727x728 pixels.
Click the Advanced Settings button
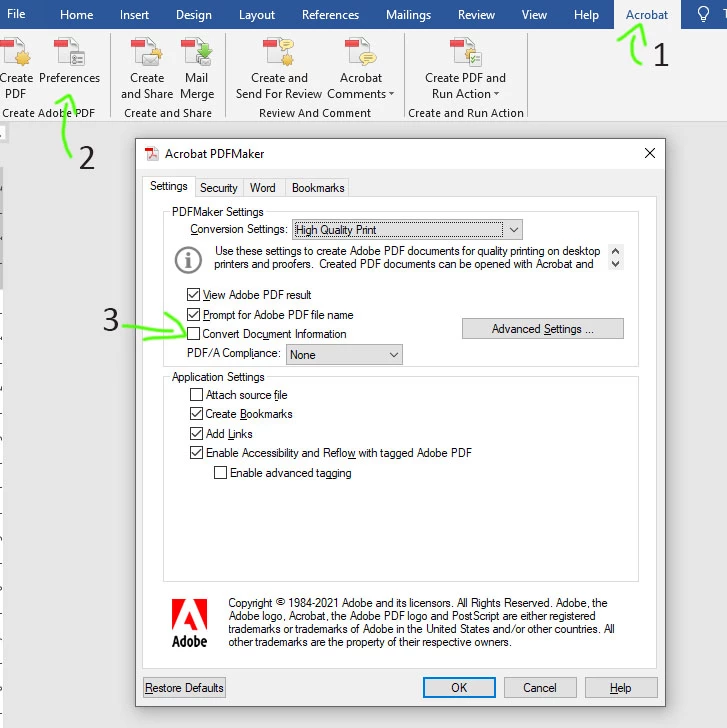(x=543, y=329)
